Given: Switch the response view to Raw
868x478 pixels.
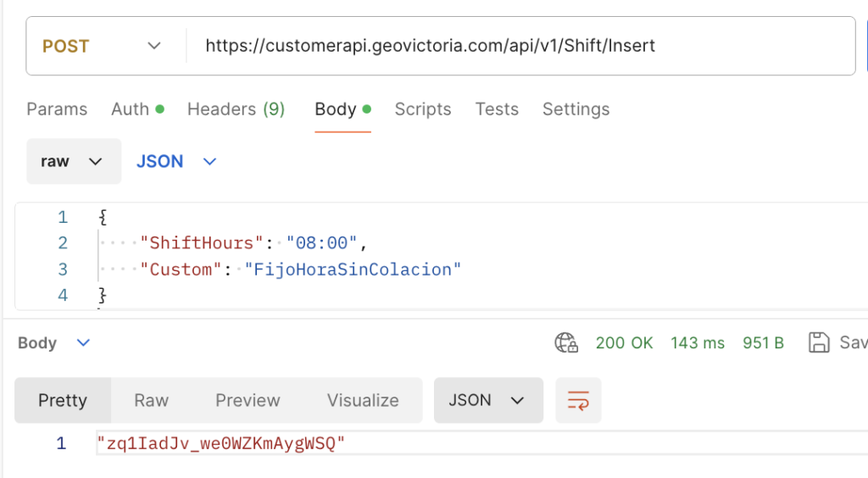Looking at the screenshot, I should pyautogui.click(x=151, y=401).
